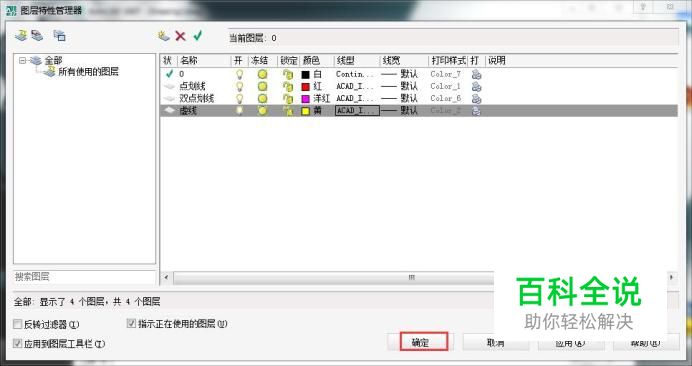Toggle the lightbulb for the 点划线 layer

click(239, 86)
